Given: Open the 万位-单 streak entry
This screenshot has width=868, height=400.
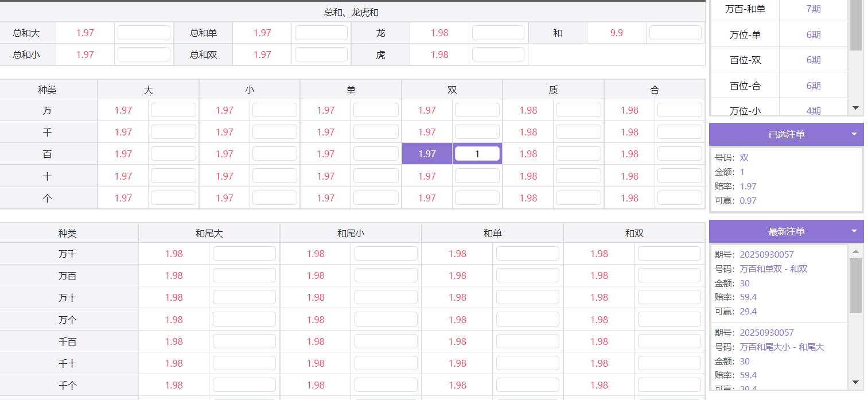Looking at the screenshot, I should coord(745,34).
